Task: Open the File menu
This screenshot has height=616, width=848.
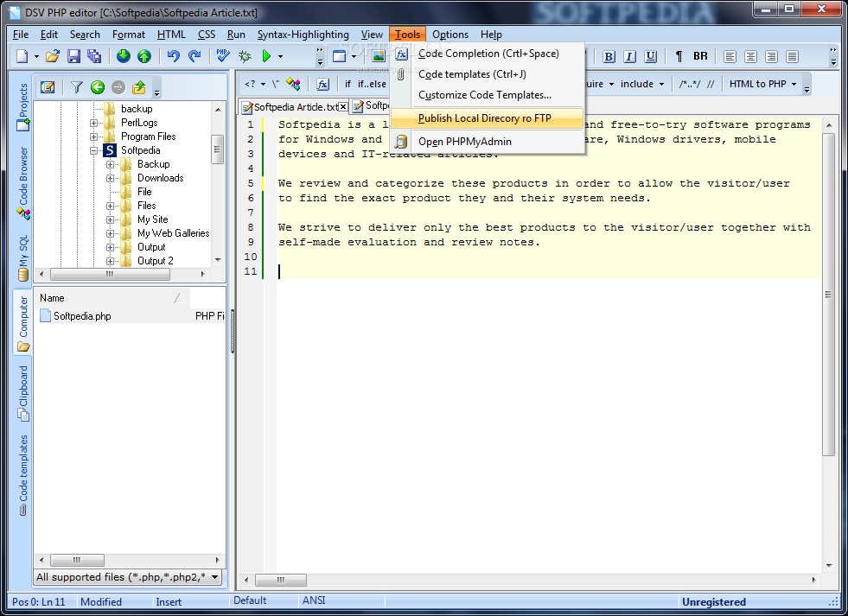Action: tap(21, 35)
